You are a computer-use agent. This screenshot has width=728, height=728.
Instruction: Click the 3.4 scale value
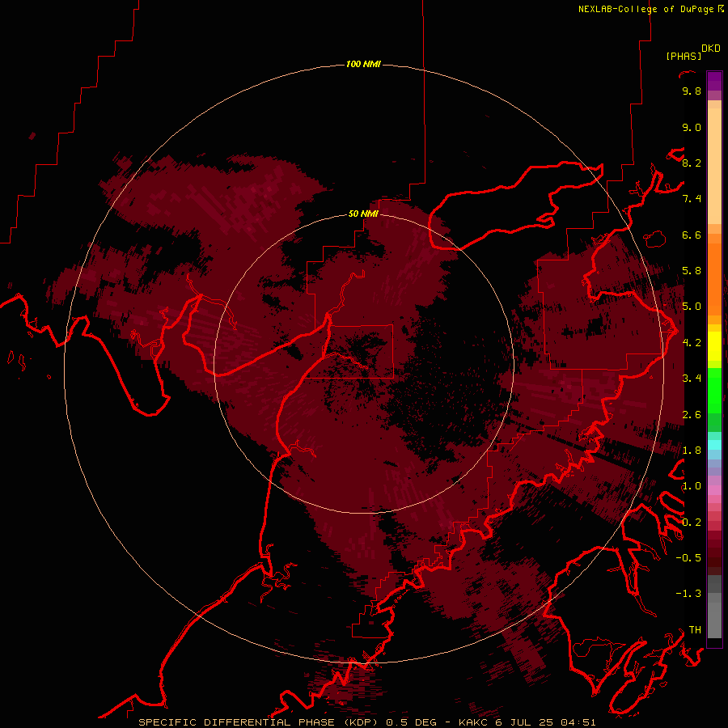692,379
